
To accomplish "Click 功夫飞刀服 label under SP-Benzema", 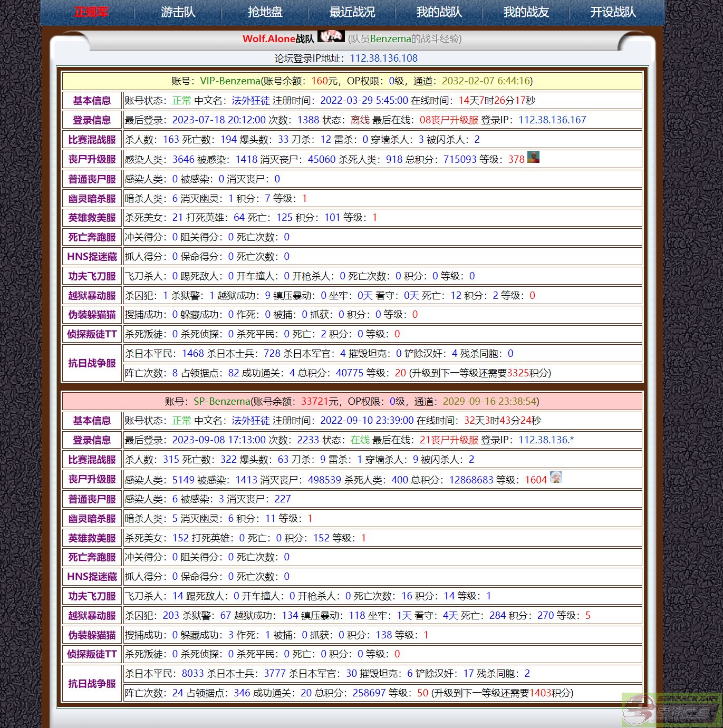I will point(92,596).
